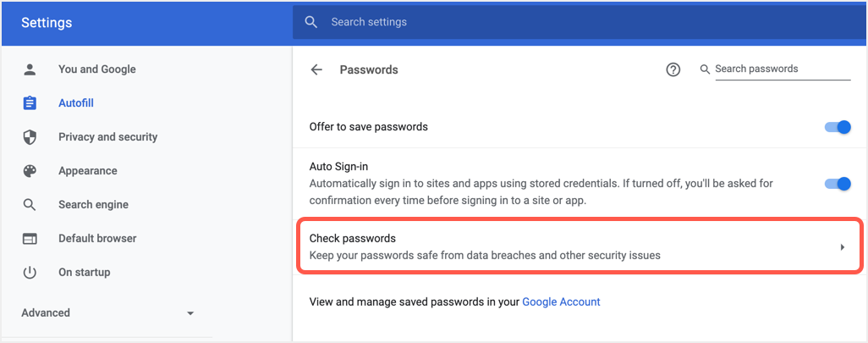Viewport: 868px width, 343px height.
Task: Expand the Advanced settings section arrow
Action: click(x=190, y=313)
